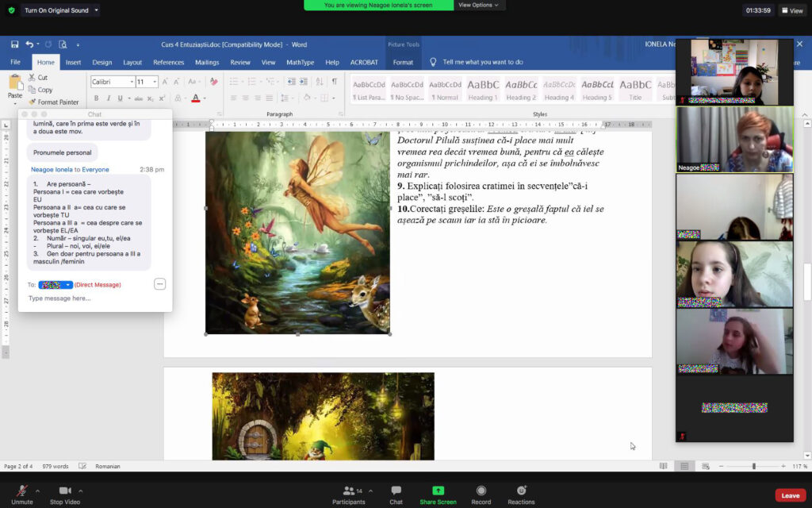Apply strikethrough formatting
Image resolution: width=812 pixels, height=508 pixels.
(x=138, y=98)
